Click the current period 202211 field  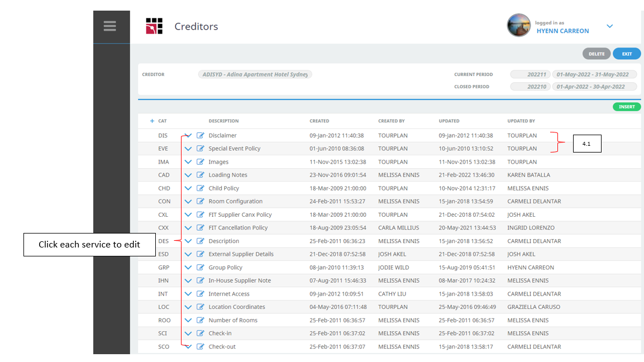tap(530, 74)
